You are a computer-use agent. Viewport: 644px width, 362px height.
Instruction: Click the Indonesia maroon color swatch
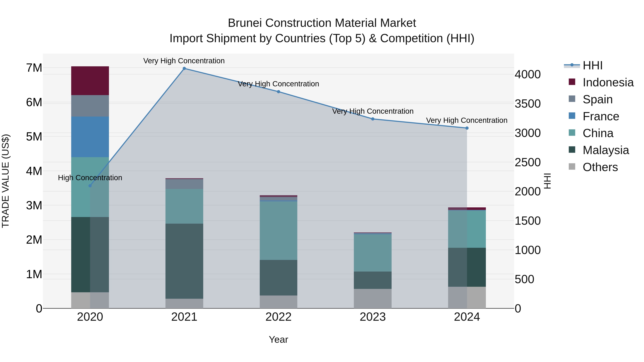pos(572,82)
